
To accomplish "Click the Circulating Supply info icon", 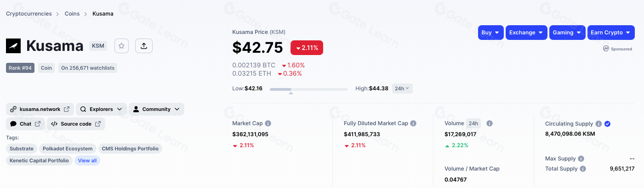I will 598,124.
